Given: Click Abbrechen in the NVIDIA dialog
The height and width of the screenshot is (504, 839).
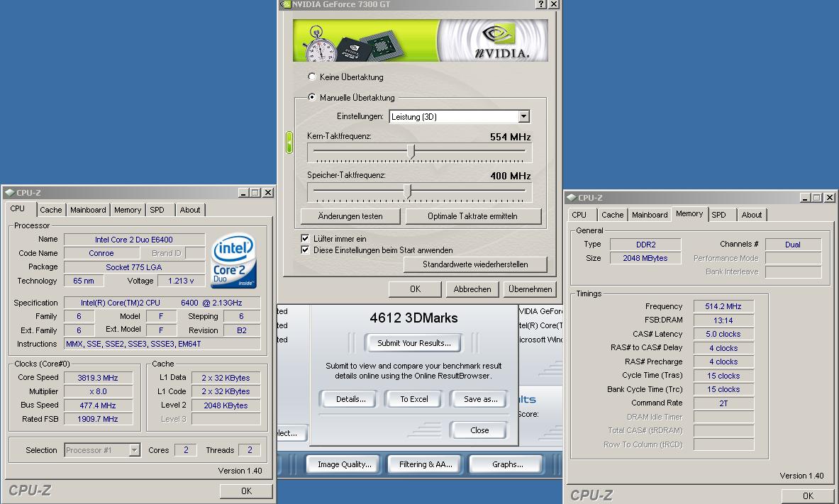Looking at the screenshot, I should coord(472,289).
